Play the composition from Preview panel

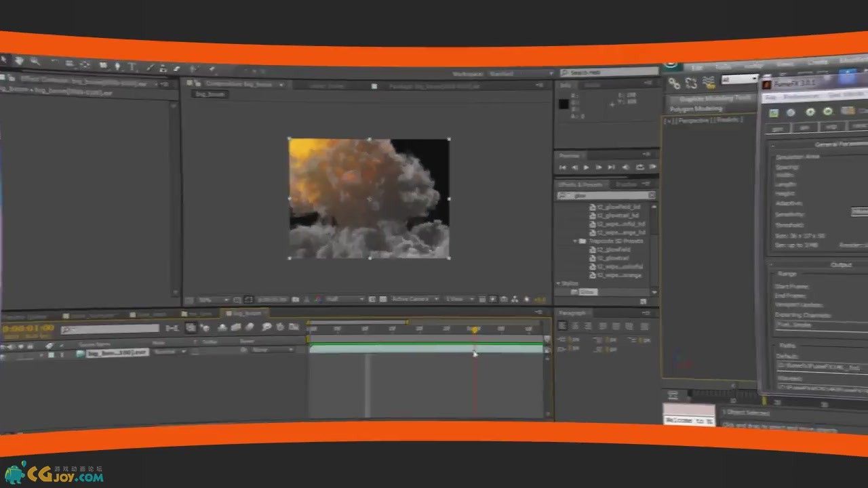tap(587, 167)
